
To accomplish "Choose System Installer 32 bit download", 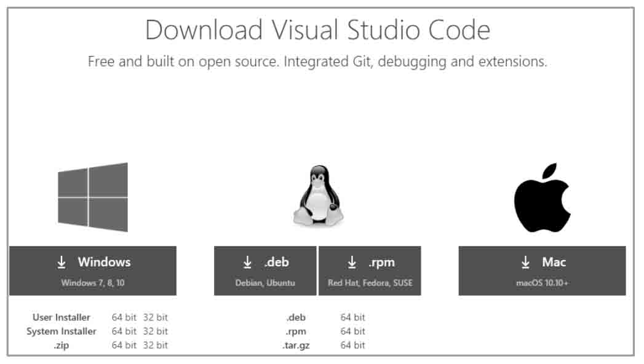I will [155, 331].
